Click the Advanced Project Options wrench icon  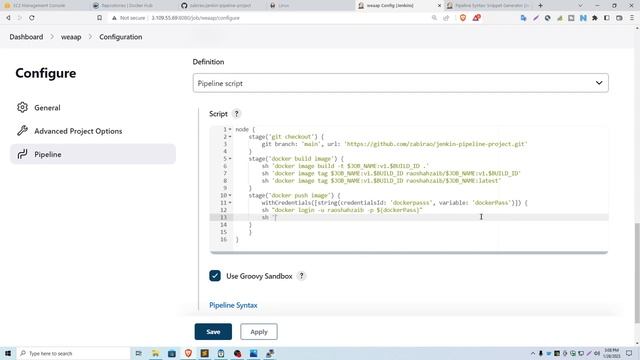22,131
